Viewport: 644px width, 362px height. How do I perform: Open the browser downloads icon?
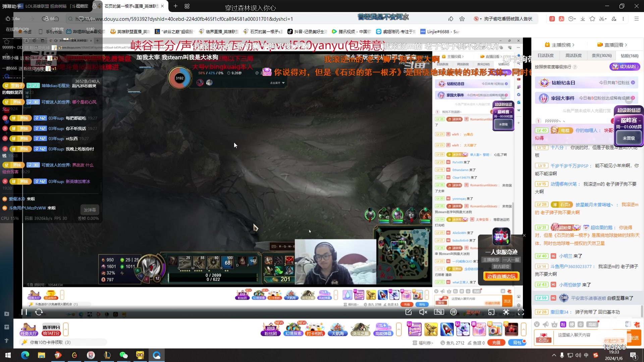583,19
